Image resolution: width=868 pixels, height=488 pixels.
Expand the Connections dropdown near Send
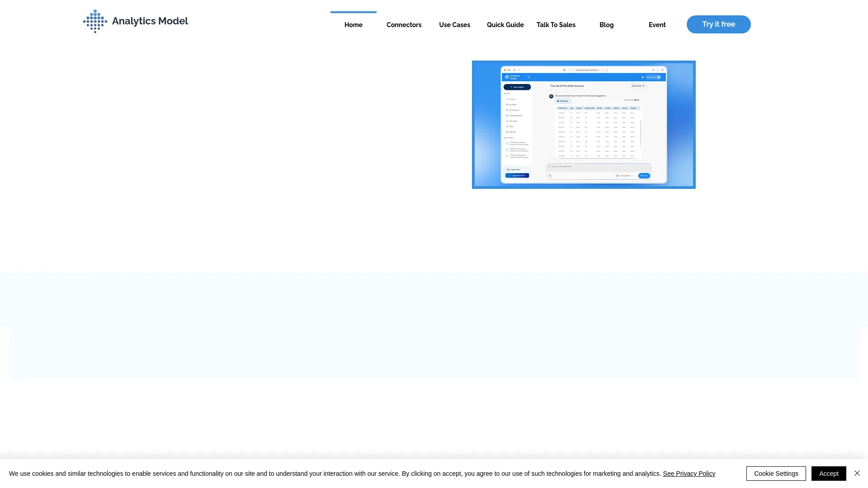pyautogui.click(x=625, y=176)
